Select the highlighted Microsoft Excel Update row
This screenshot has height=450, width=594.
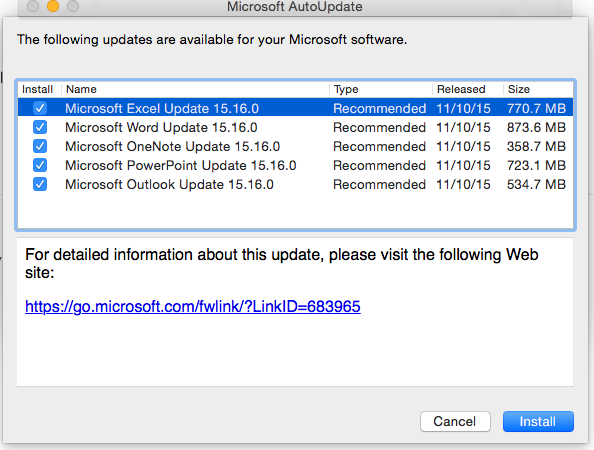pos(295,108)
